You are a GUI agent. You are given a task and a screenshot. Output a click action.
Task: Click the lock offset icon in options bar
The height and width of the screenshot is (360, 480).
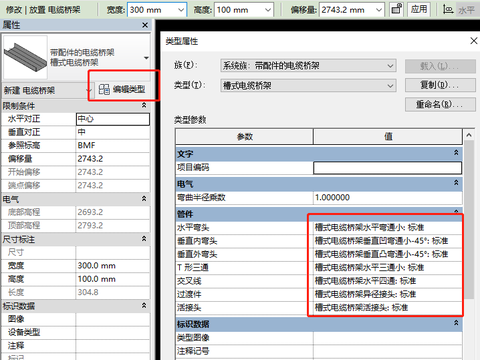click(x=396, y=9)
